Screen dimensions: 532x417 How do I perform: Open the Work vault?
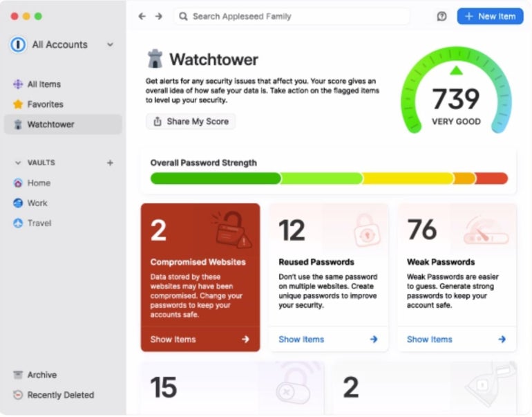37,203
